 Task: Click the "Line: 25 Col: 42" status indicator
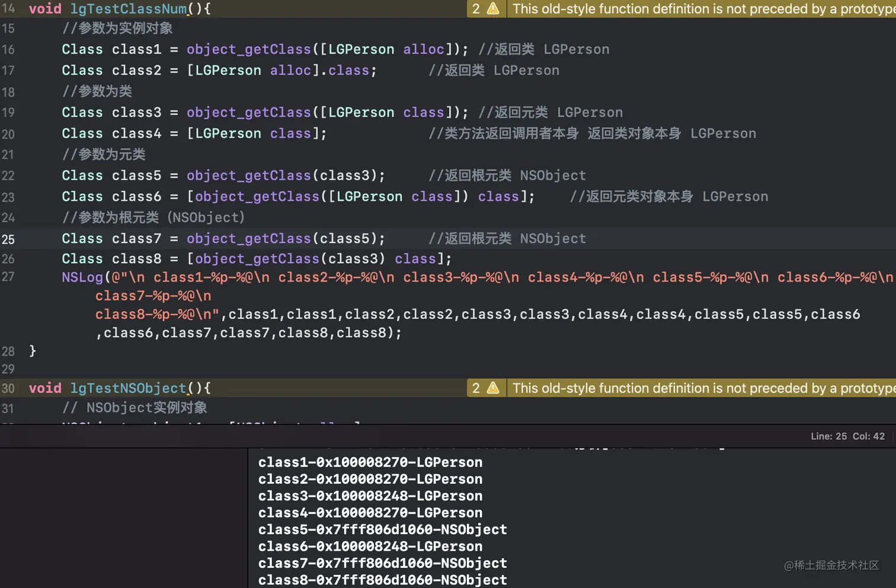[x=847, y=436]
